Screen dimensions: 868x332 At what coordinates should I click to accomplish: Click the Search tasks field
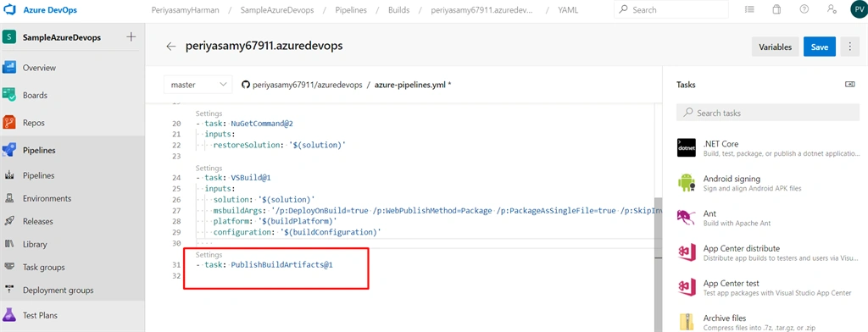coord(768,113)
